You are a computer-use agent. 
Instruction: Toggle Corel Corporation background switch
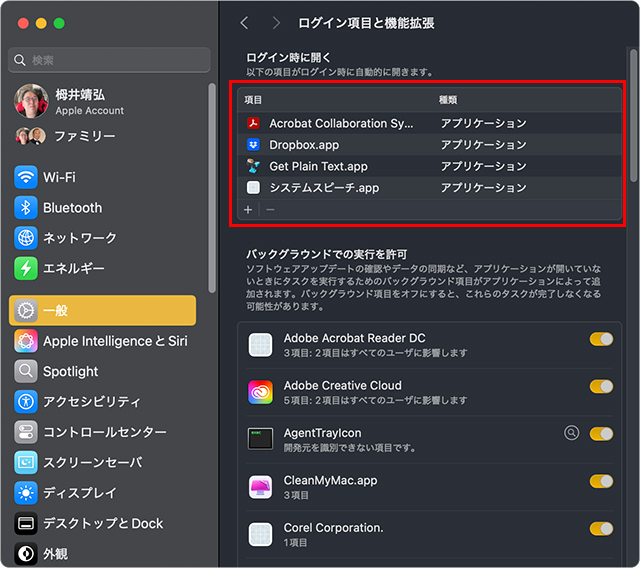click(601, 529)
